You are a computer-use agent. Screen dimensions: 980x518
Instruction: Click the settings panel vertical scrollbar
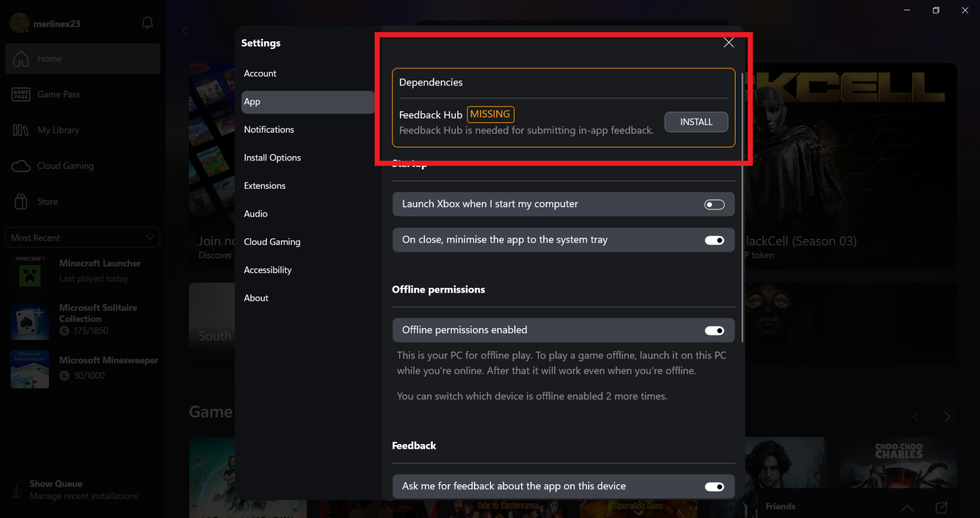(x=743, y=207)
